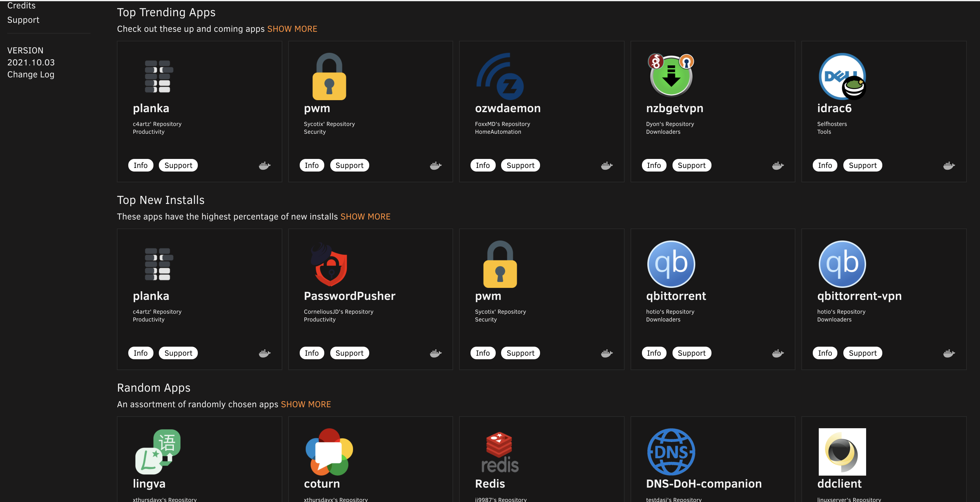Click the planka logo in Top Trending Apps
This screenshot has height=502, width=980.
pyautogui.click(x=158, y=76)
